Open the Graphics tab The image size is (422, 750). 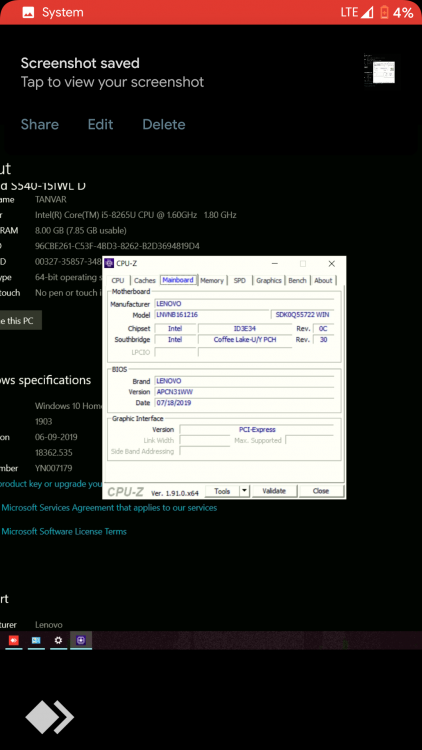(268, 280)
